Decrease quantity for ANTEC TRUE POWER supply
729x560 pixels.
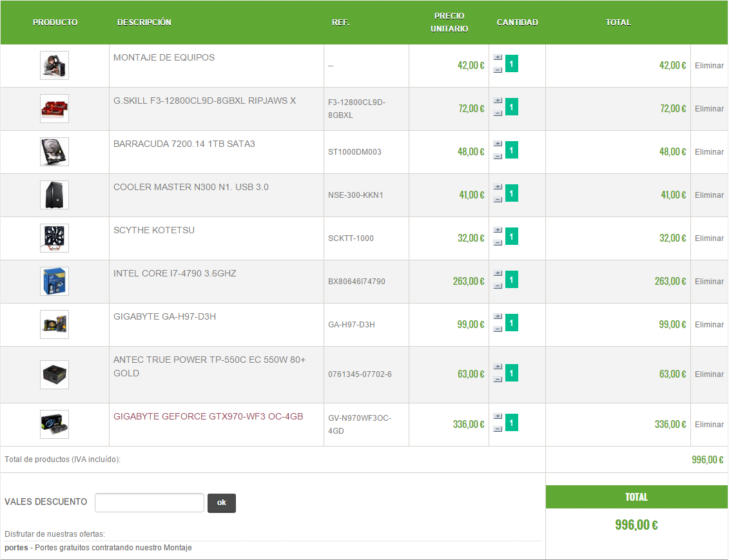498,380
